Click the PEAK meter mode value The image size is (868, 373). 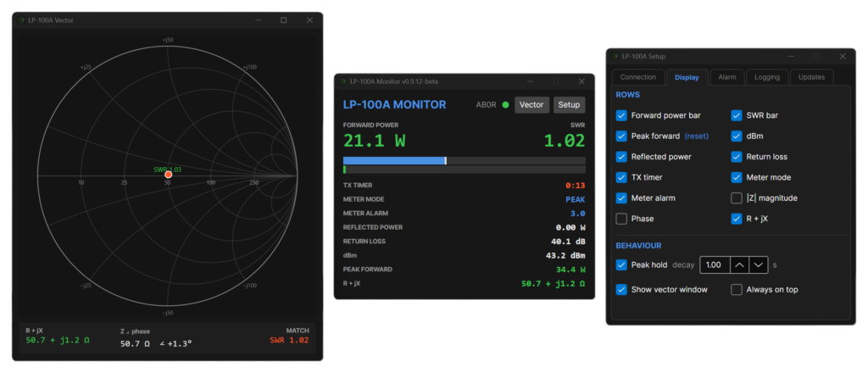[576, 199]
